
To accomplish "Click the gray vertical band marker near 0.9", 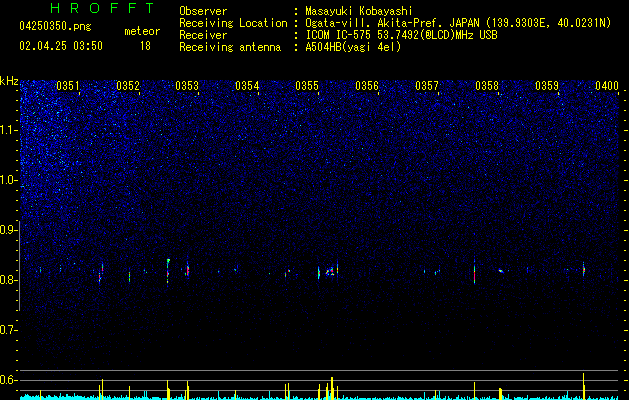I will [x=20, y=266].
